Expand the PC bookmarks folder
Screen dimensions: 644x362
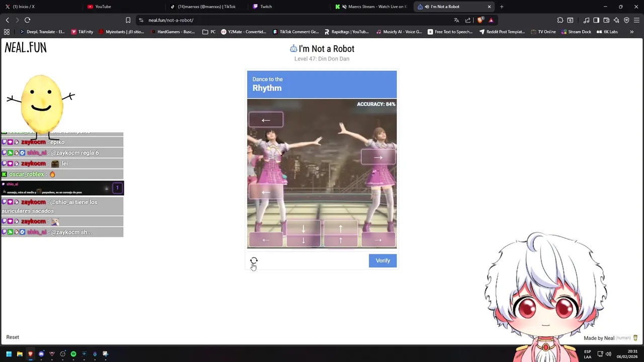pos(209,32)
